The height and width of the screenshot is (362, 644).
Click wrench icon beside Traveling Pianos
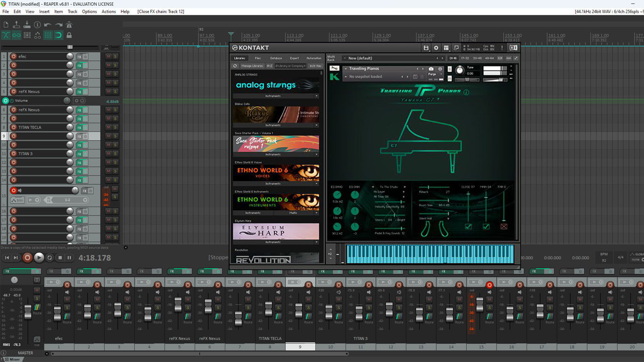(x=334, y=68)
